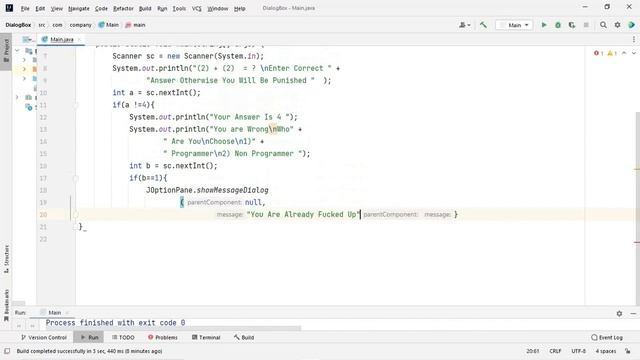640x360 pixels.
Task: Open the Terminal tool window
Action: coord(206,338)
